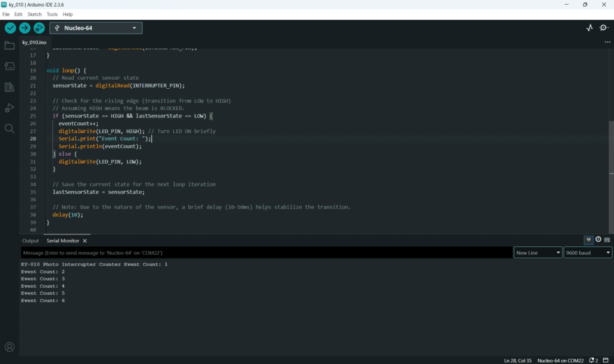Open the Sketchbook folder in the sidebar
The height and width of the screenshot is (364, 614).
coord(10,46)
